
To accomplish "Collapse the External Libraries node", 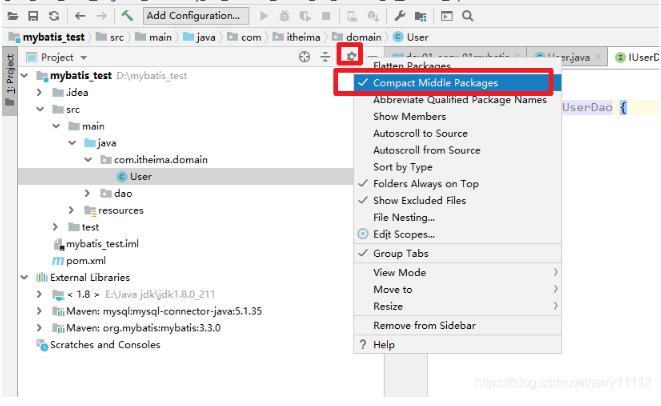I will [24, 277].
